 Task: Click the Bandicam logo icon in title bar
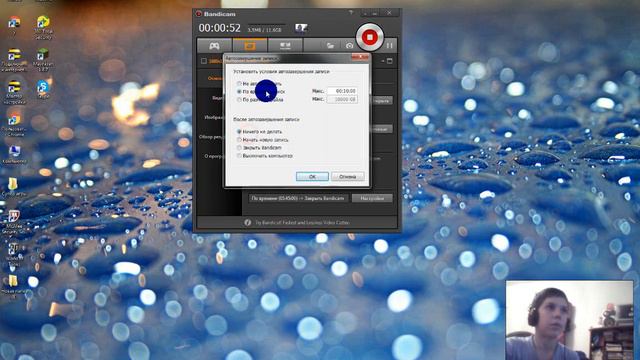click(x=199, y=13)
